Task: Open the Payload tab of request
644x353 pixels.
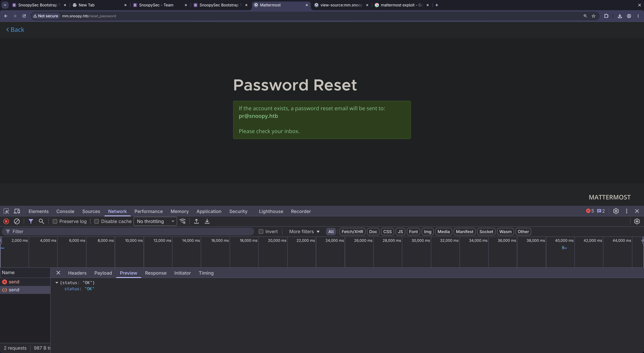Action: (103, 273)
